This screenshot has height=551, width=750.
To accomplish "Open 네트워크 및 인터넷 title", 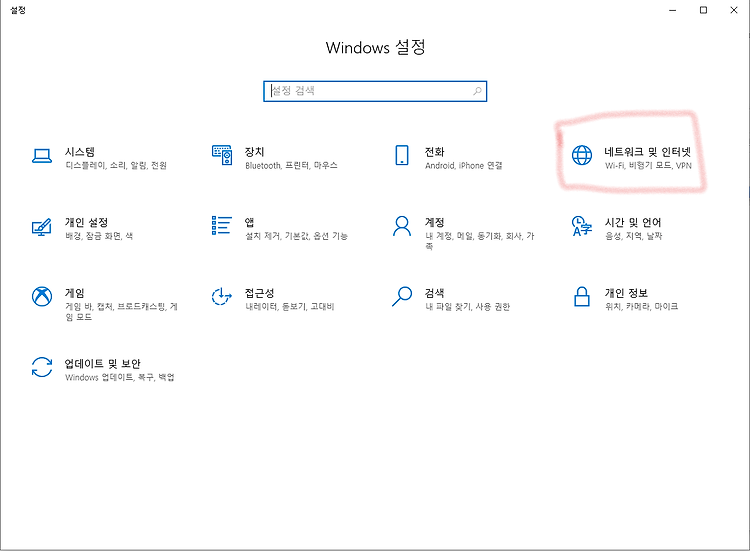I will 648,152.
